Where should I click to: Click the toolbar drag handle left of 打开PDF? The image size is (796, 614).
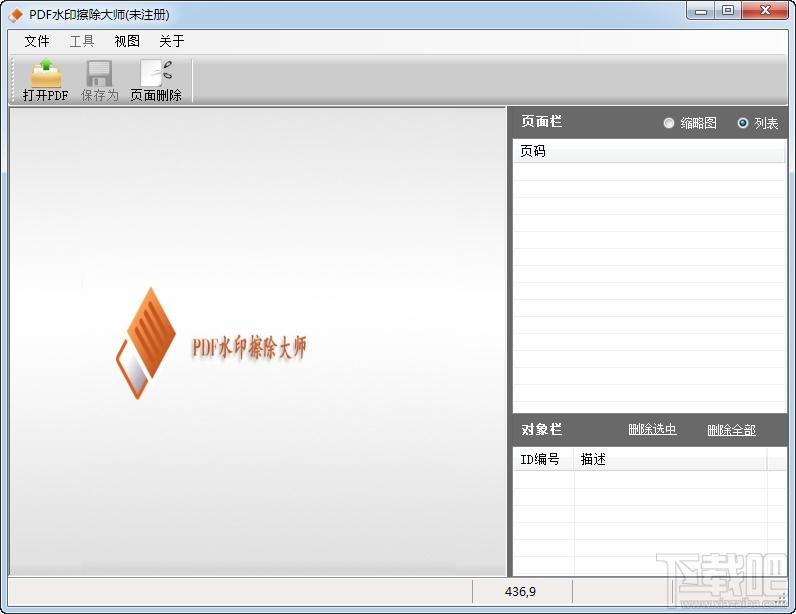click(x=14, y=80)
